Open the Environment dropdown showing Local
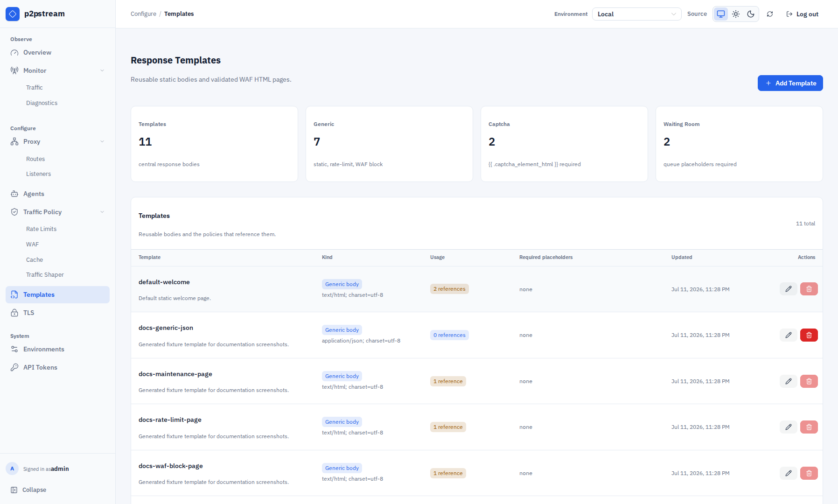This screenshot has height=504, width=838. coord(636,14)
